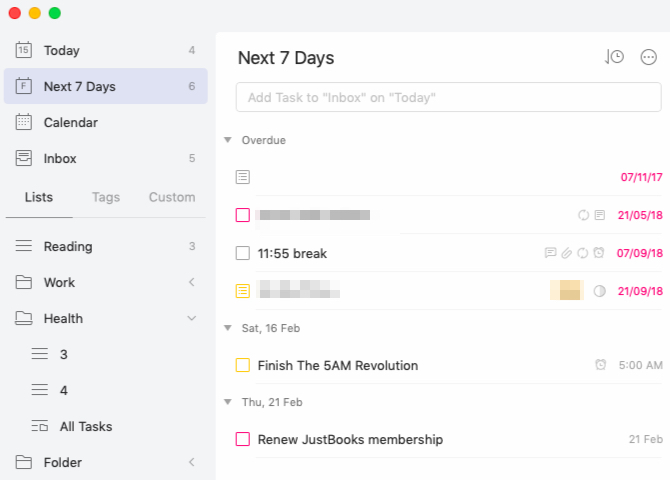
Task: Click the progress circle on the yellow task
Action: (600, 291)
